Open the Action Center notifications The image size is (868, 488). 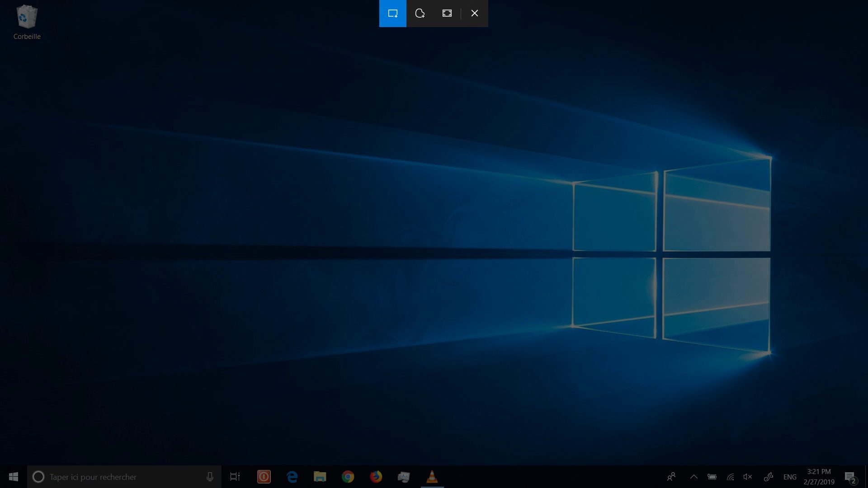pyautogui.click(x=850, y=477)
